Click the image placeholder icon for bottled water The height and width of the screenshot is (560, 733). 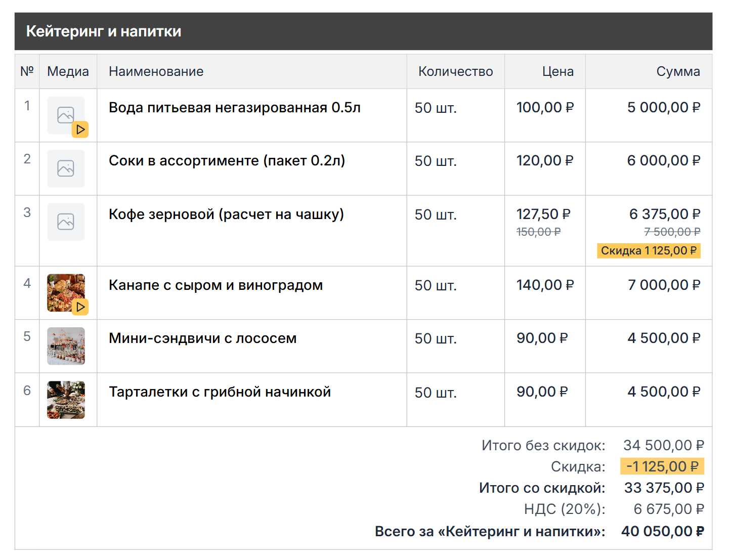tap(66, 114)
